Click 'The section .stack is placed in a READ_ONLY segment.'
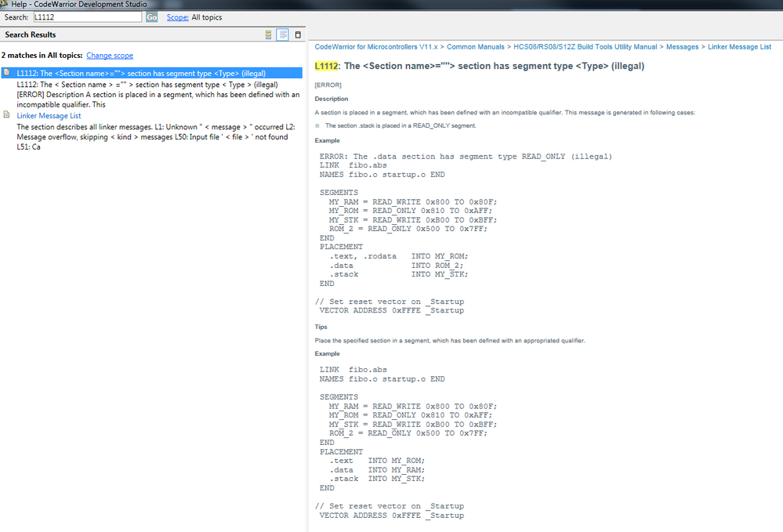 coord(401,126)
